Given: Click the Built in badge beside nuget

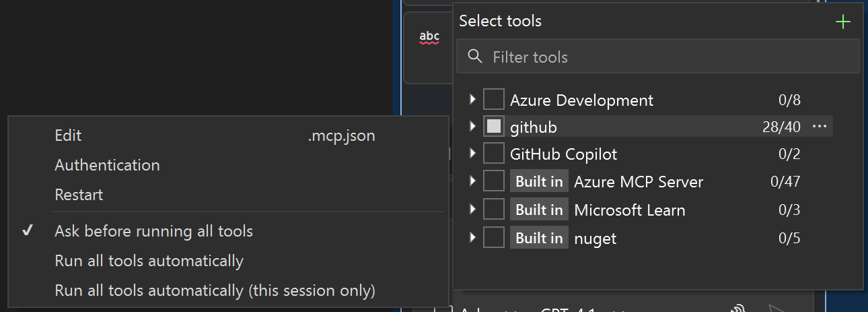Looking at the screenshot, I should point(539,238).
